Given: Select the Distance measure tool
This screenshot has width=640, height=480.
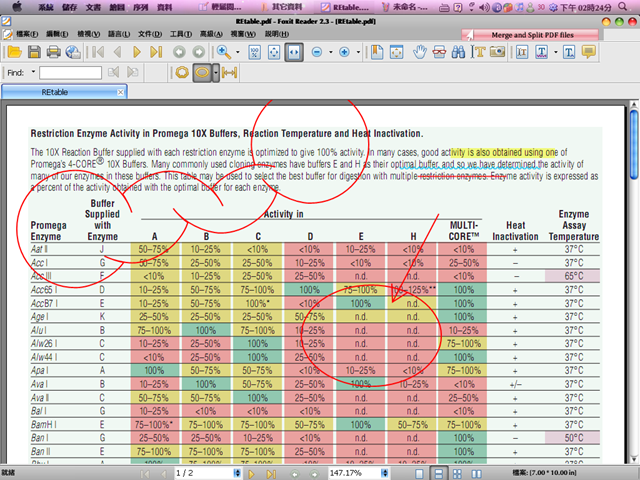Looking at the screenshot, I should 229,73.
